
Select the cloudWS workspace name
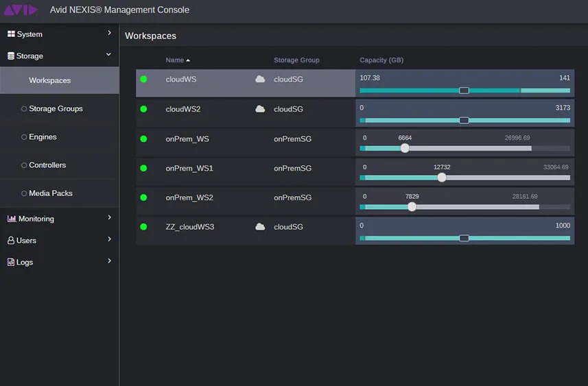pos(180,79)
